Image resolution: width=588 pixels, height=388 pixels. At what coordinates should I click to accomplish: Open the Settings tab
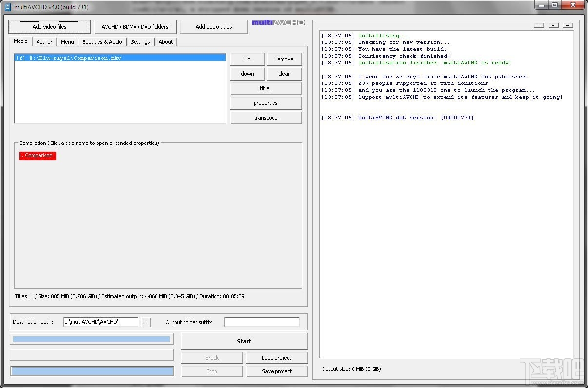(140, 42)
